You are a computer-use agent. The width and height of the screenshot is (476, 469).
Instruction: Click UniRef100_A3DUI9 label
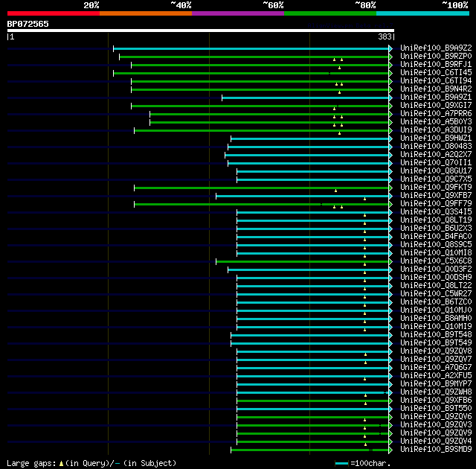(436, 130)
